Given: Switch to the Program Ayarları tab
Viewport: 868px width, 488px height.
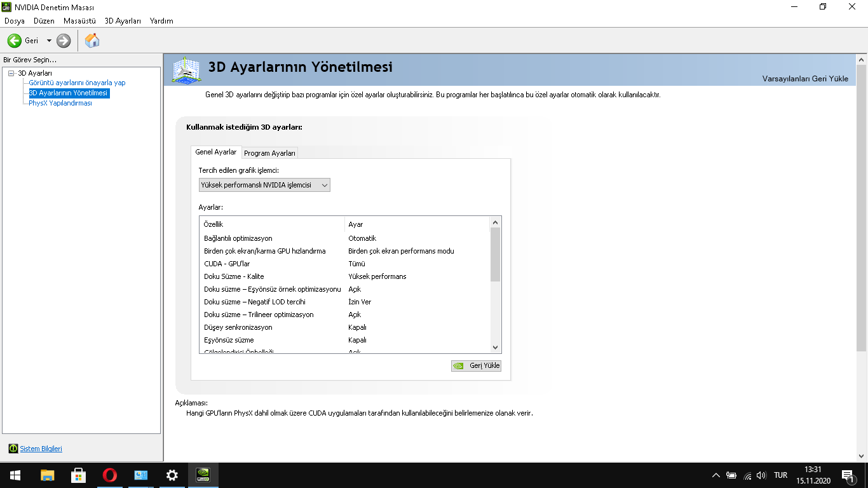Looking at the screenshot, I should [269, 153].
